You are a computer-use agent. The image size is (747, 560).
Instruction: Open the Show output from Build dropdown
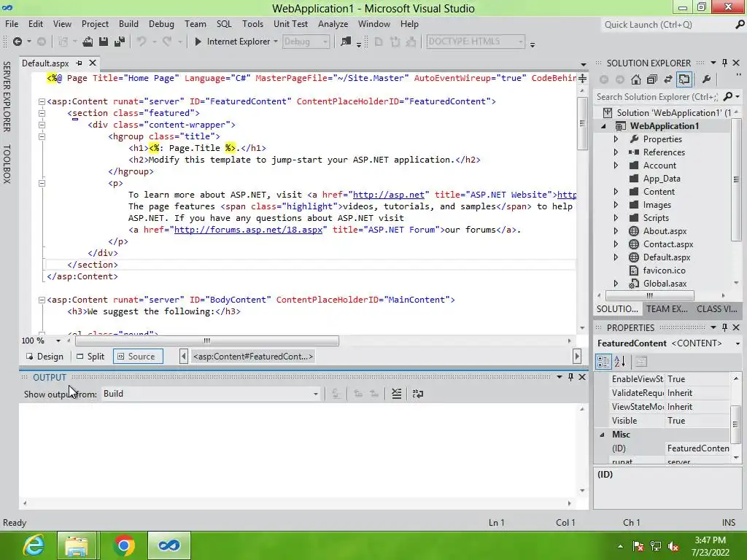tap(315, 394)
